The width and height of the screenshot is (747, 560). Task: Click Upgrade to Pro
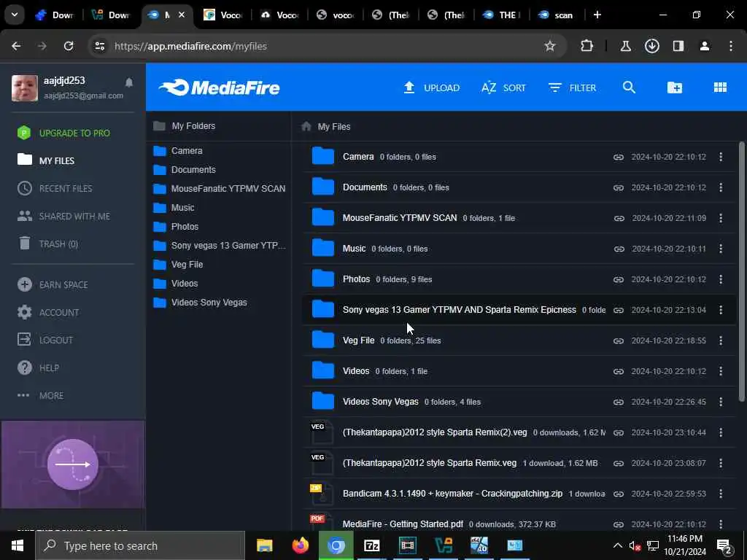pyautogui.click(x=64, y=133)
